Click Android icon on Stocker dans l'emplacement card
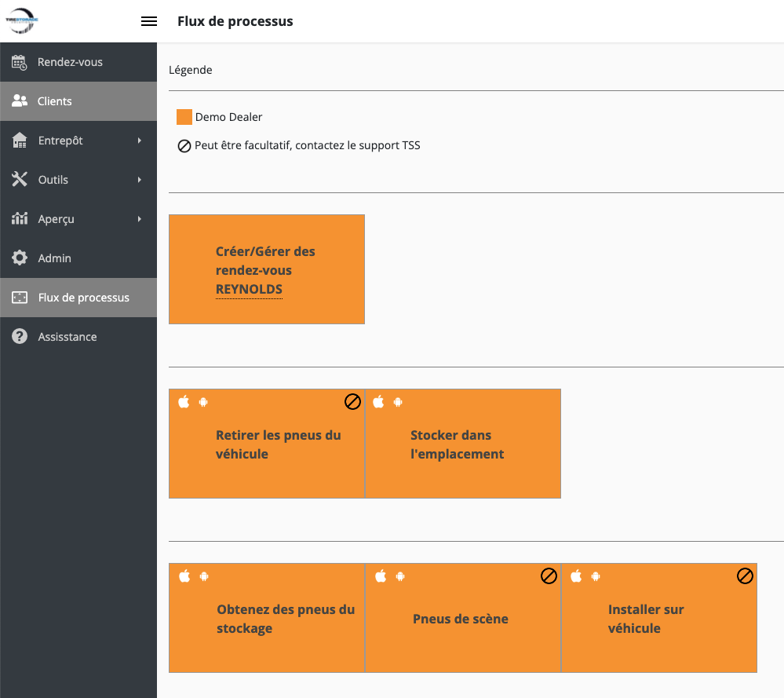The width and height of the screenshot is (784, 698). (398, 402)
